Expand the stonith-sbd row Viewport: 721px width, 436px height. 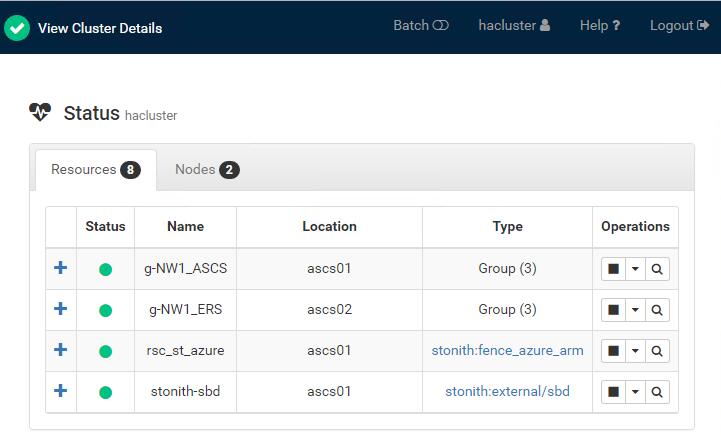[x=60, y=391]
